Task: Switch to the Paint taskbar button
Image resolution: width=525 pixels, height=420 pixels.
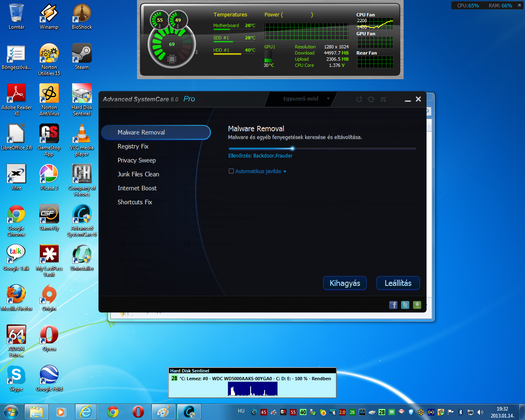Action: 164,412
